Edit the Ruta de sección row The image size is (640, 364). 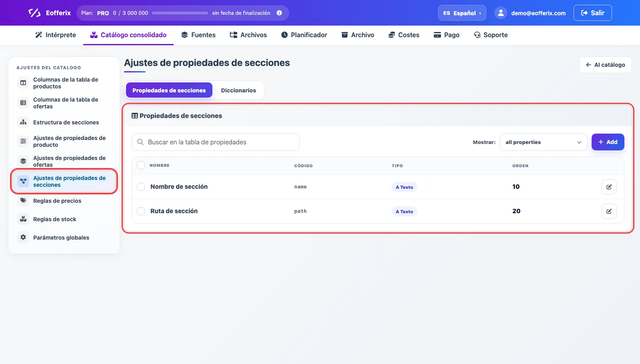[609, 211]
